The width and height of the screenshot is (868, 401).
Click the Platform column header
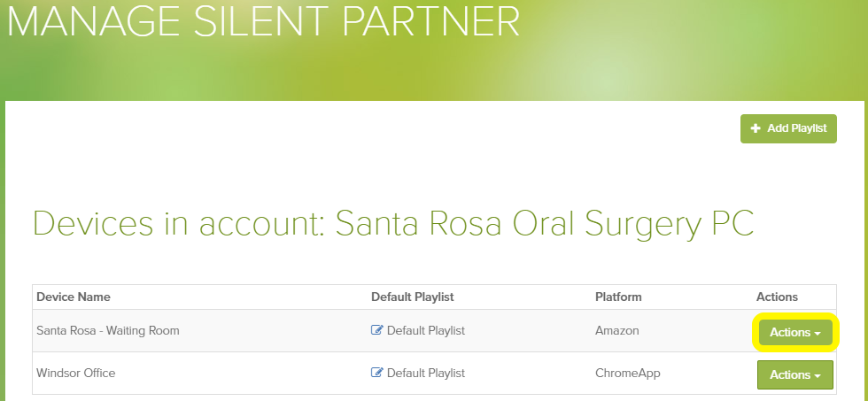click(618, 297)
